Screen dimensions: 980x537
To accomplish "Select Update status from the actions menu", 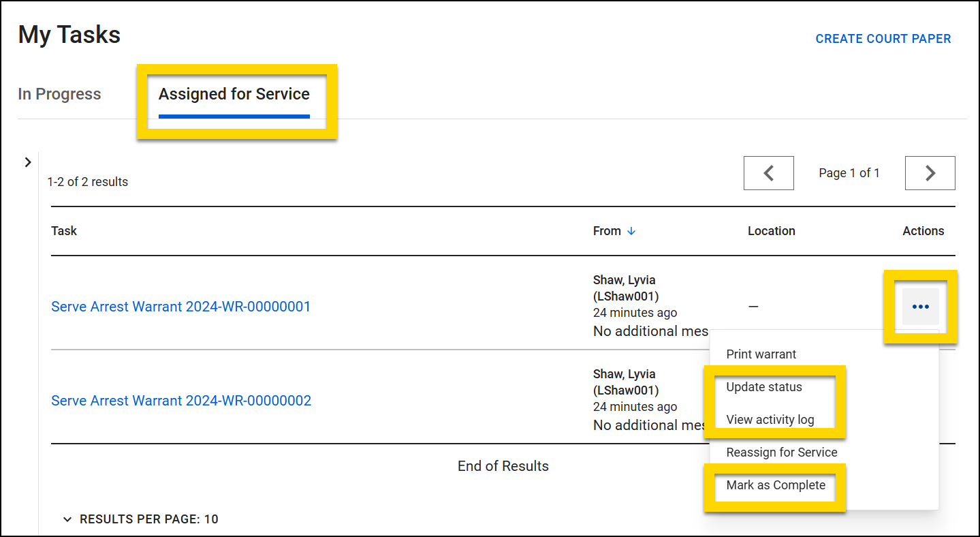I will click(x=763, y=386).
